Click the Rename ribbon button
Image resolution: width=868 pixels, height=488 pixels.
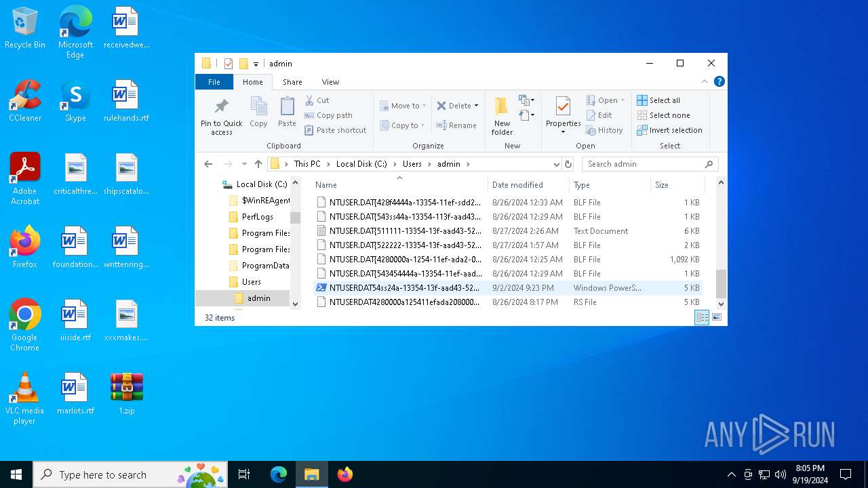pyautogui.click(x=456, y=125)
